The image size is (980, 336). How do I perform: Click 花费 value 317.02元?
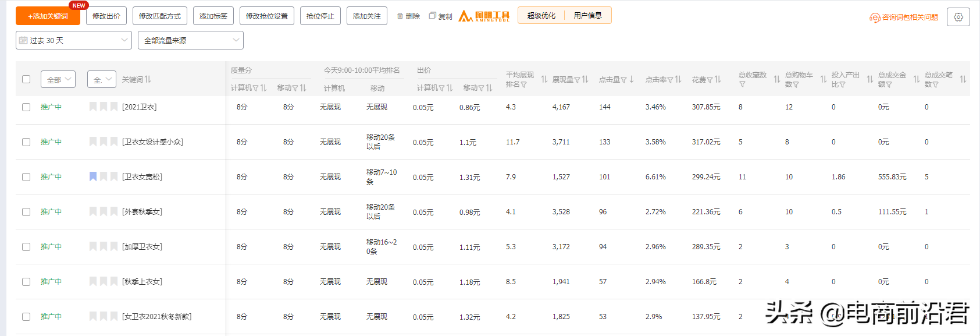(706, 142)
